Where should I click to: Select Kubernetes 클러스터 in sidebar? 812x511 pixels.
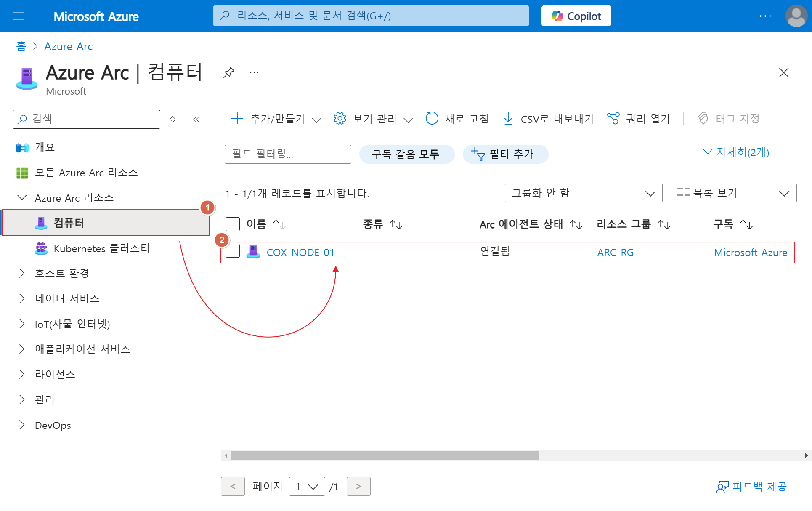pyautogui.click(x=101, y=248)
